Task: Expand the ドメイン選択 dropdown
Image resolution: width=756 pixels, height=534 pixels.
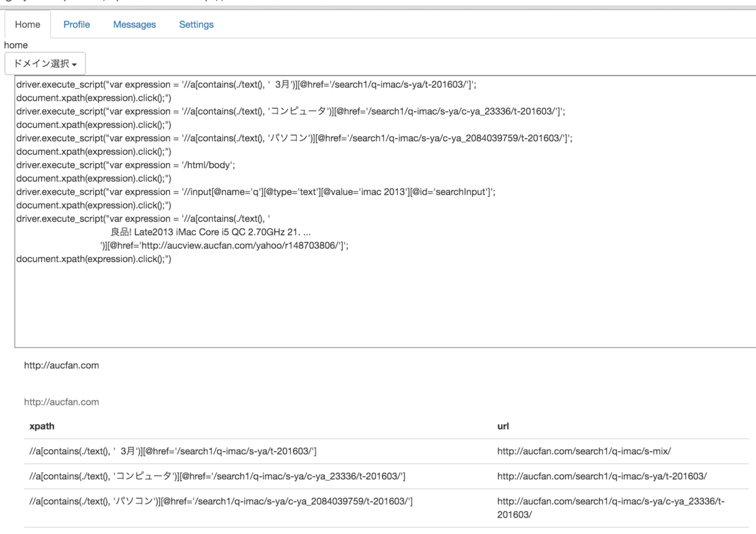Action: point(45,64)
